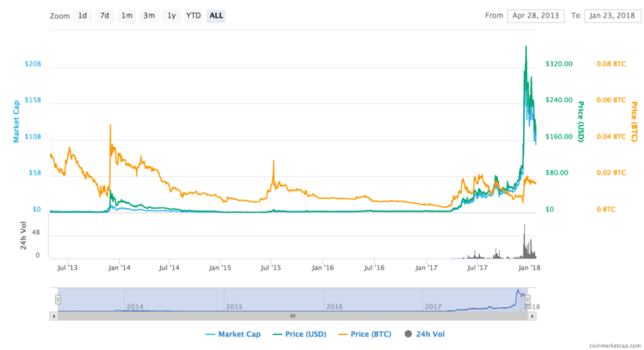Screen dimensions: 644x350
Task: Toggle Price (BTC) series in legend
Action: tap(365, 334)
